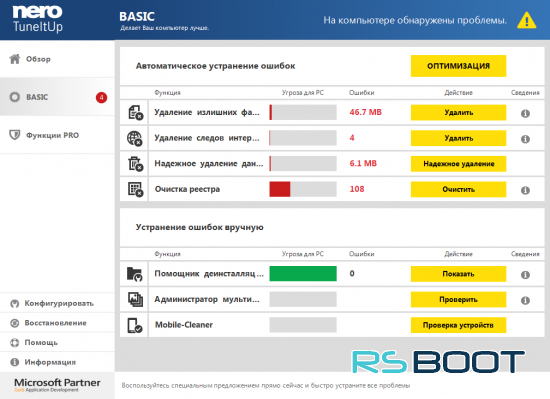Click the internet traces globe icon
This screenshot has width=550, height=399.
(x=135, y=138)
